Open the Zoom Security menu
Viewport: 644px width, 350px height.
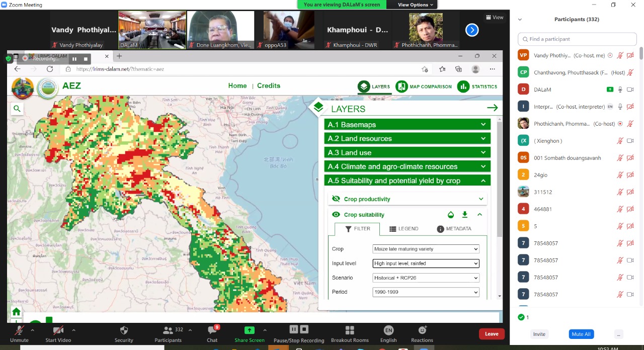click(x=124, y=333)
